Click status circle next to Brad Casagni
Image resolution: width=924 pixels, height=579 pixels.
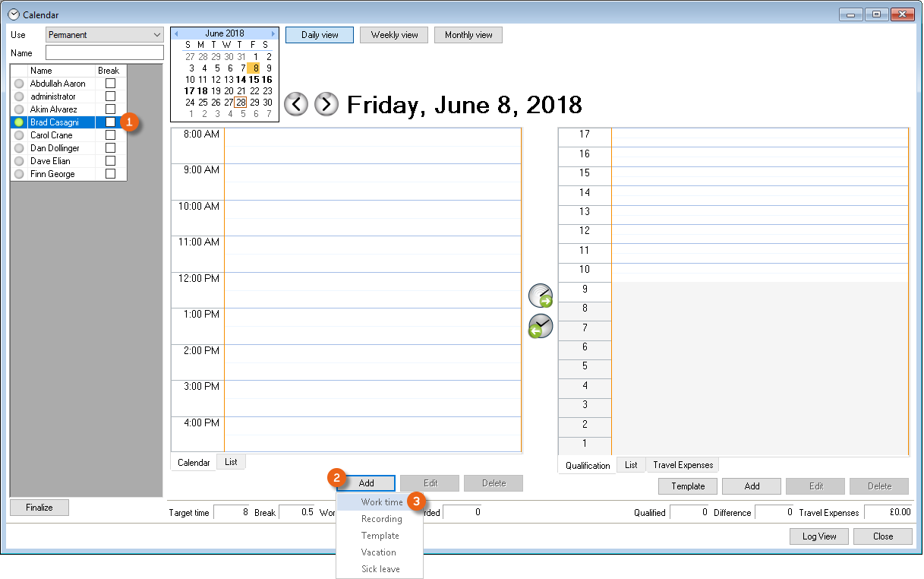pyautogui.click(x=19, y=122)
